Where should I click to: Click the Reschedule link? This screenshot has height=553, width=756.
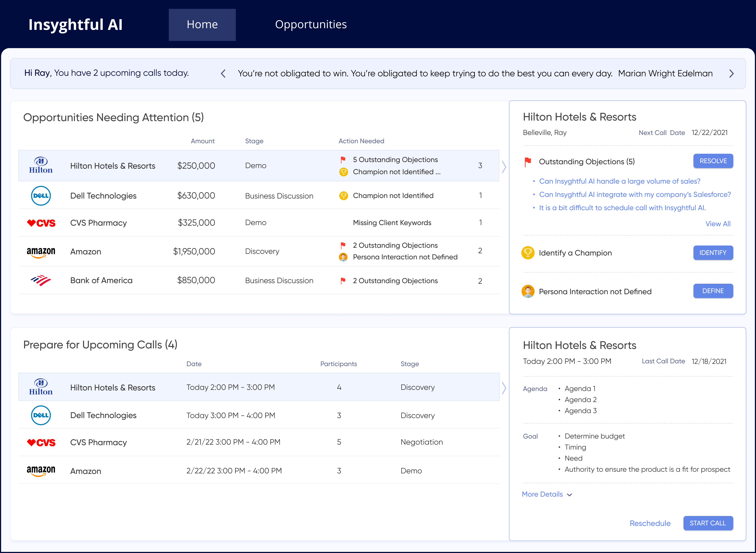650,523
